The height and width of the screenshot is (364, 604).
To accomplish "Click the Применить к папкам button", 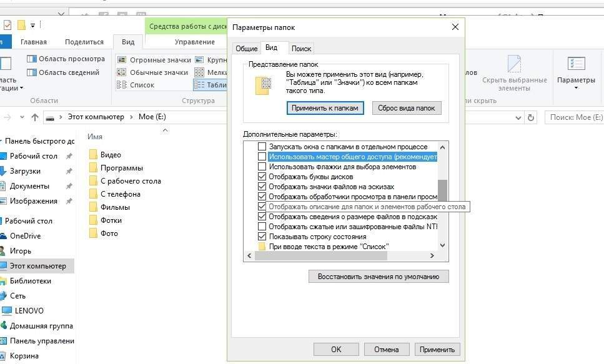I will coord(325,108).
